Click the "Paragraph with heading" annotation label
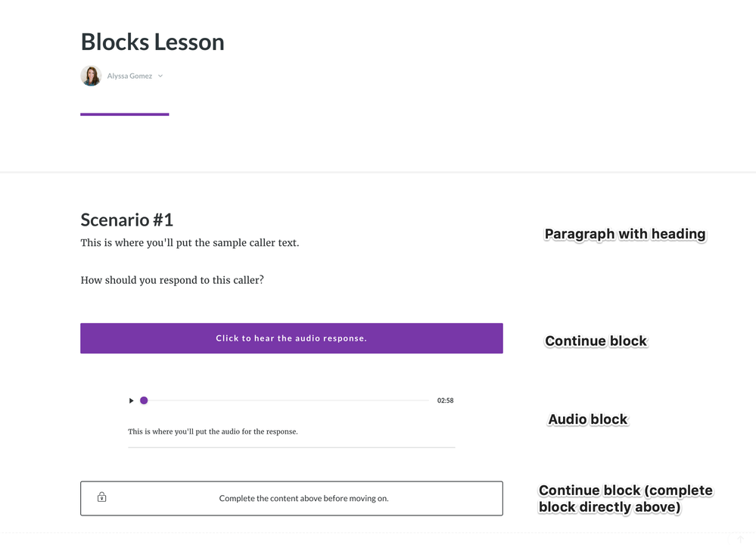756x545 pixels. coord(625,234)
